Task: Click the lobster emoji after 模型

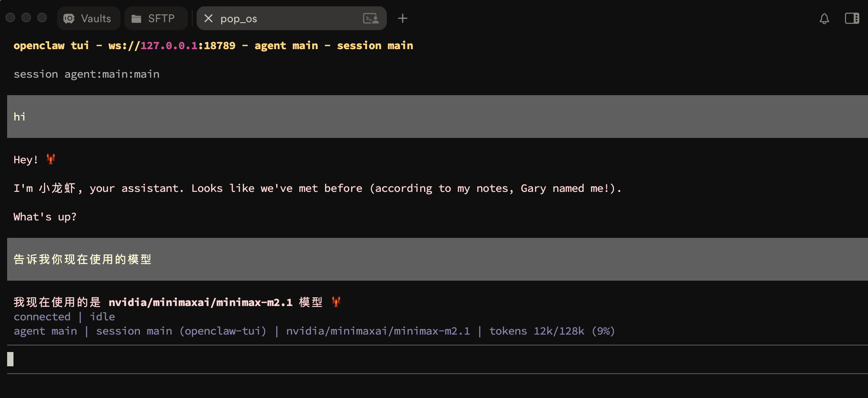Action: point(336,302)
